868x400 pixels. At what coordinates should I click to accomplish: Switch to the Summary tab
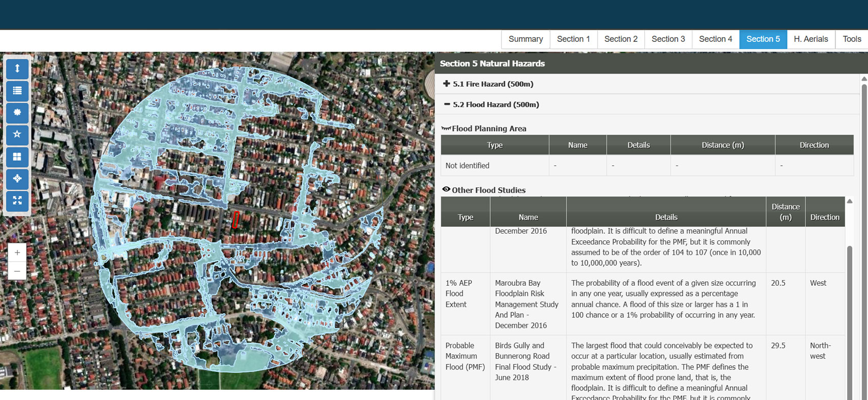click(x=525, y=39)
